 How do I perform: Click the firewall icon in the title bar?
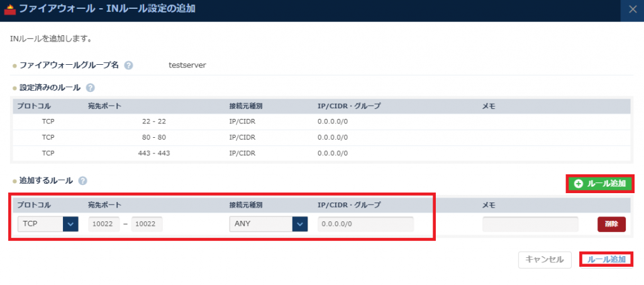(x=9, y=10)
